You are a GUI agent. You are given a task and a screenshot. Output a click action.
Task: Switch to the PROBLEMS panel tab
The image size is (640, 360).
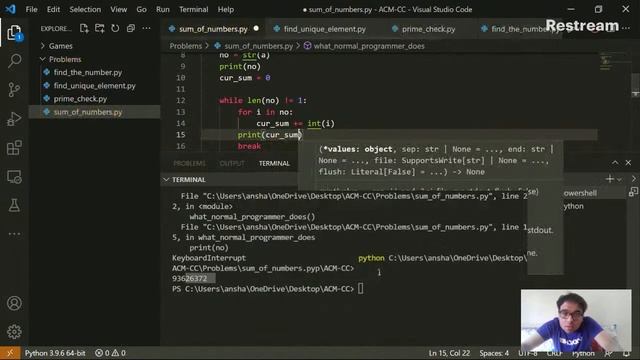pyautogui.click(x=189, y=163)
